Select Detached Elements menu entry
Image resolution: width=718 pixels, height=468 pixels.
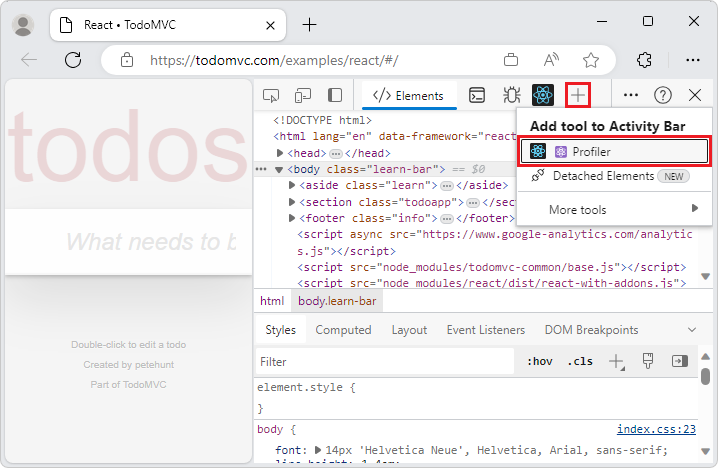point(615,176)
